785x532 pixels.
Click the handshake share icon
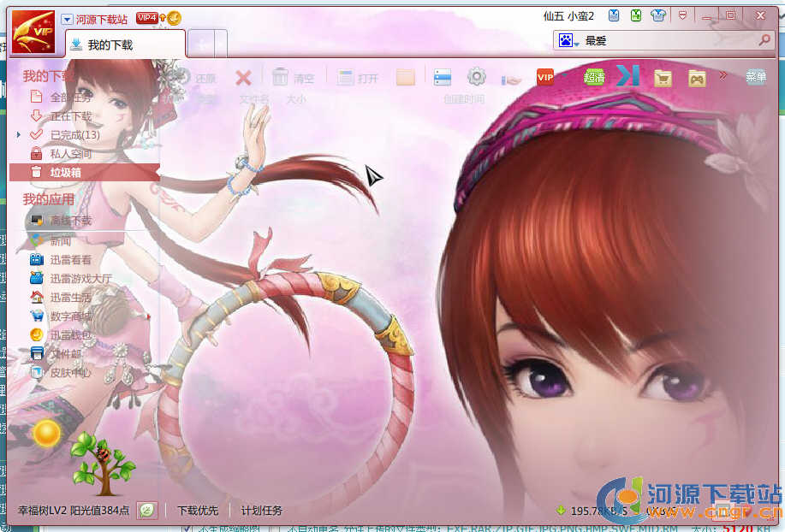[511, 79]
